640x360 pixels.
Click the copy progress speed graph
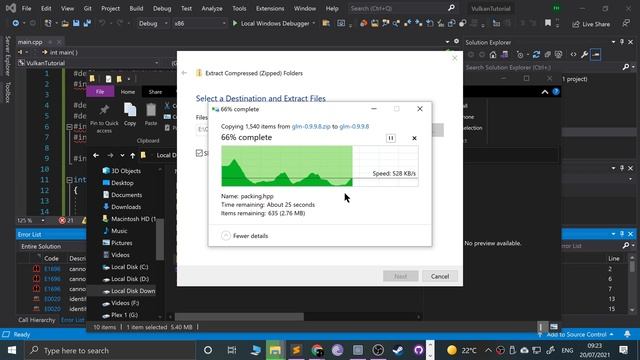point(320,166)
